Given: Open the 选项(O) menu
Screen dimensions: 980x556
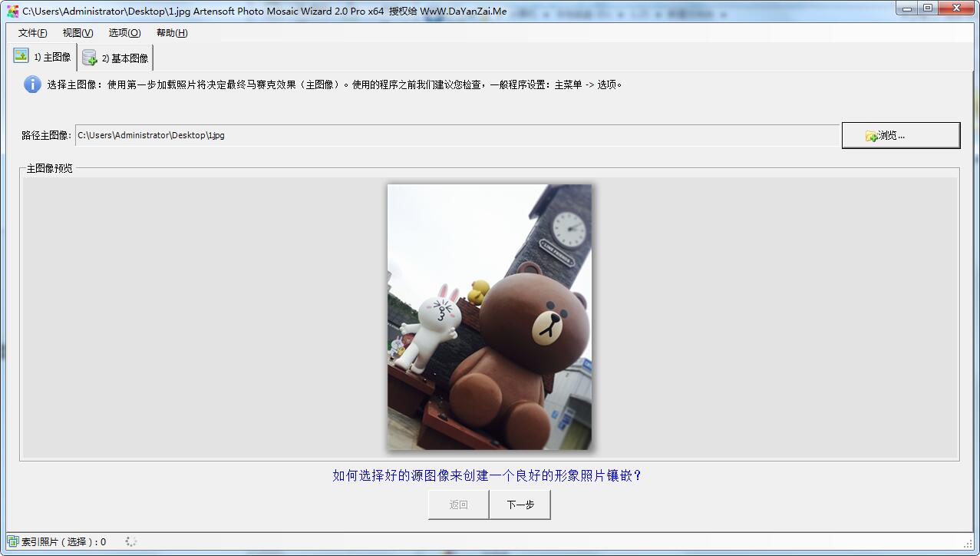Looking at the screenshot, I should [124, 33].
